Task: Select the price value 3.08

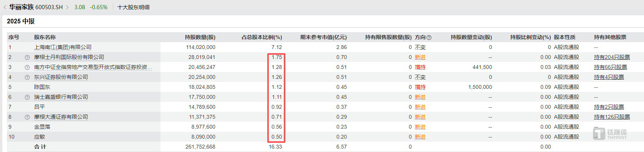Action: pos(79,7)
